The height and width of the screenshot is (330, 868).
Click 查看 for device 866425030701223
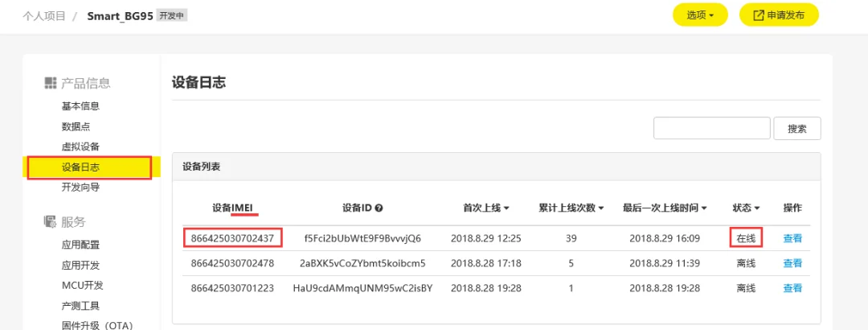[792, 288]
